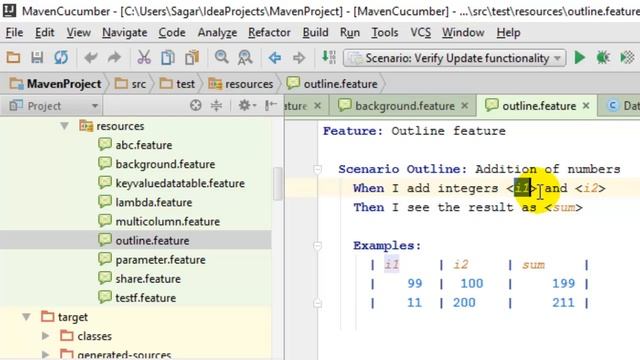Viewport: 640px width, 360px height.
Task: Click the Make Project build icon
Action: tap(329, 58)
